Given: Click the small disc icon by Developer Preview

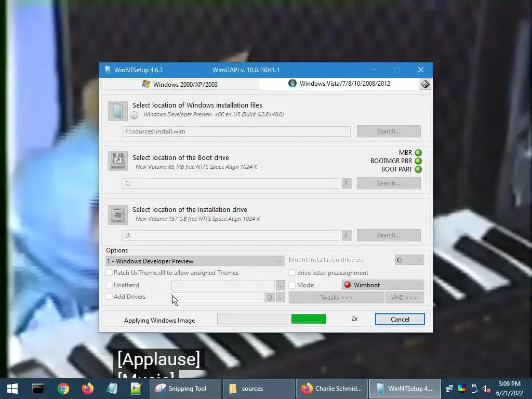Looking at the screenshot, I should click(134, 115).
